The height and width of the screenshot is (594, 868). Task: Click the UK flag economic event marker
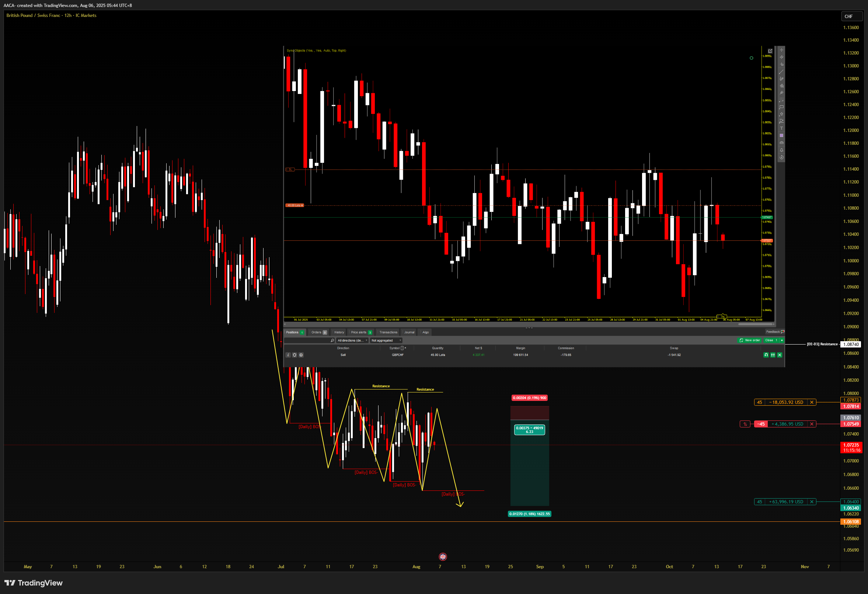click(x=443, y=557)
